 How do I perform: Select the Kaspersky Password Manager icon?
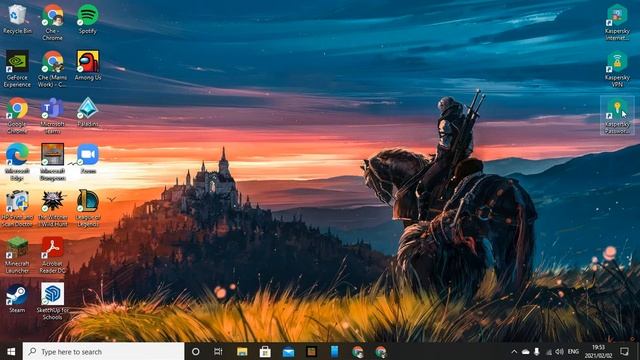click(617, 116)
